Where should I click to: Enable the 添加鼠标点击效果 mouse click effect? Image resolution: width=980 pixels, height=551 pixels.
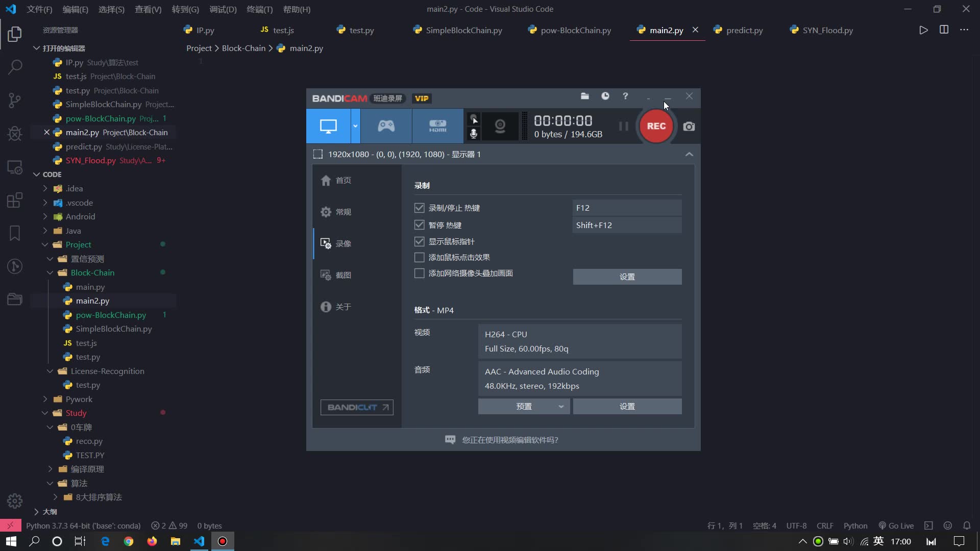[x=419, y=257]
